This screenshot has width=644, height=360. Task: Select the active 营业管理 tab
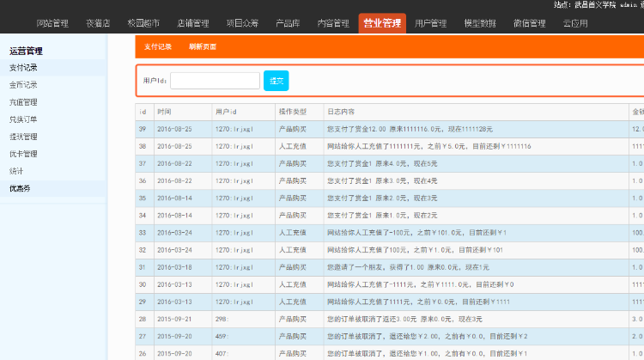tap(382, 23)
